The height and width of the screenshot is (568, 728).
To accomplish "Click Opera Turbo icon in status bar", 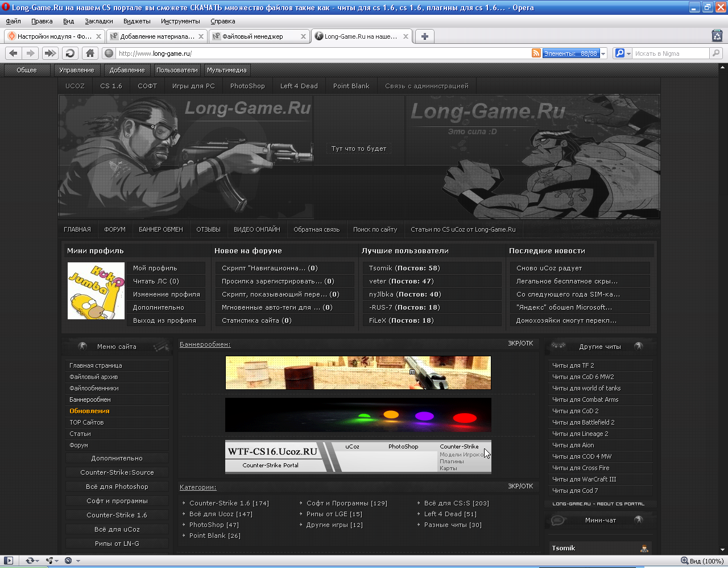I will click(x=68, y=561).
